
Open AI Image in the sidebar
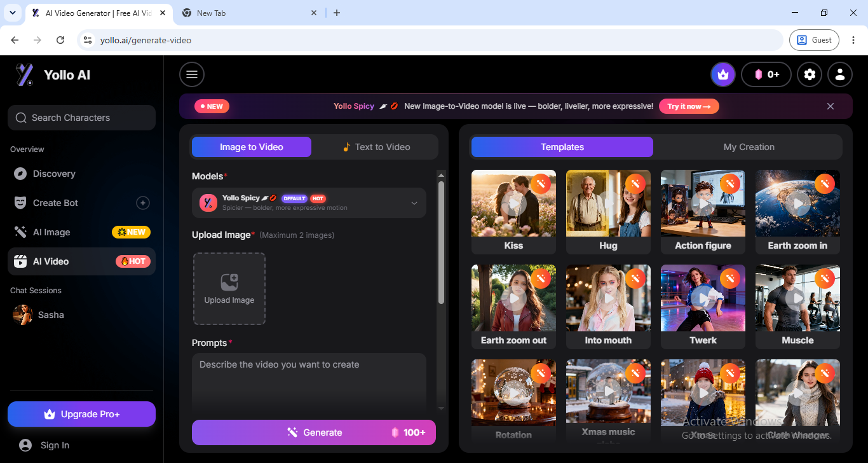(81, 232)
